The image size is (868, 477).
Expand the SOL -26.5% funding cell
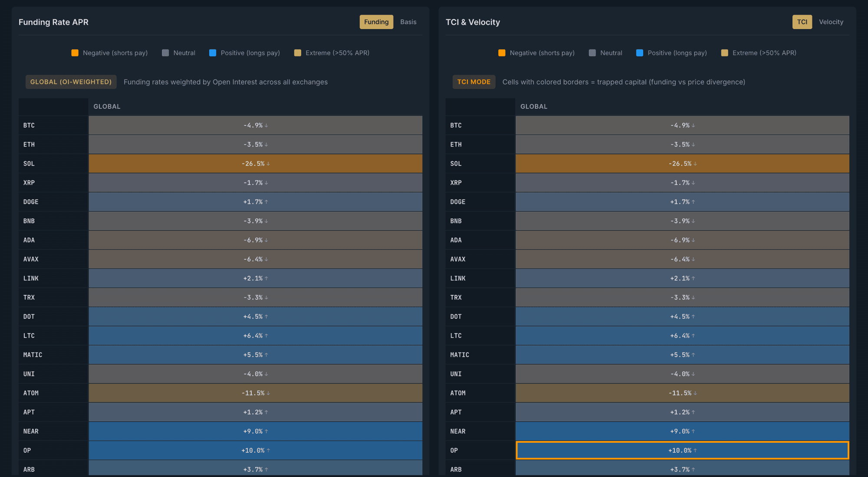point(255,163)
